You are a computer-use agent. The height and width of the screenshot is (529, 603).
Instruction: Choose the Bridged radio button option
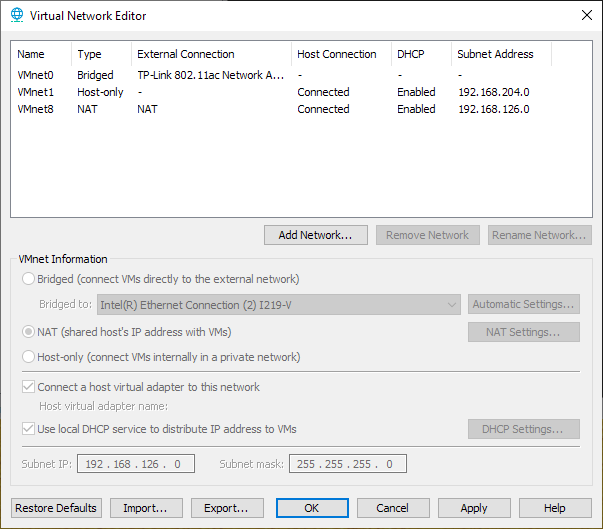[28, 279]
